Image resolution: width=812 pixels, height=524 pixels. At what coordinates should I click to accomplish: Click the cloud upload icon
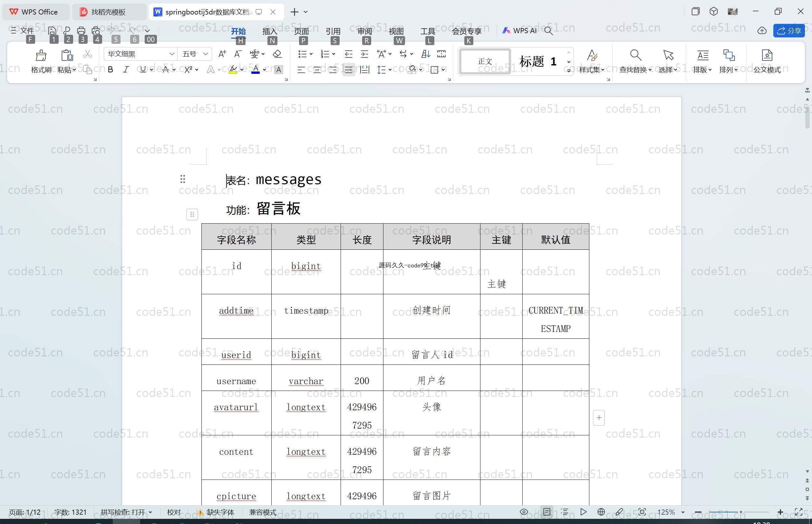(x=762, y=31)
